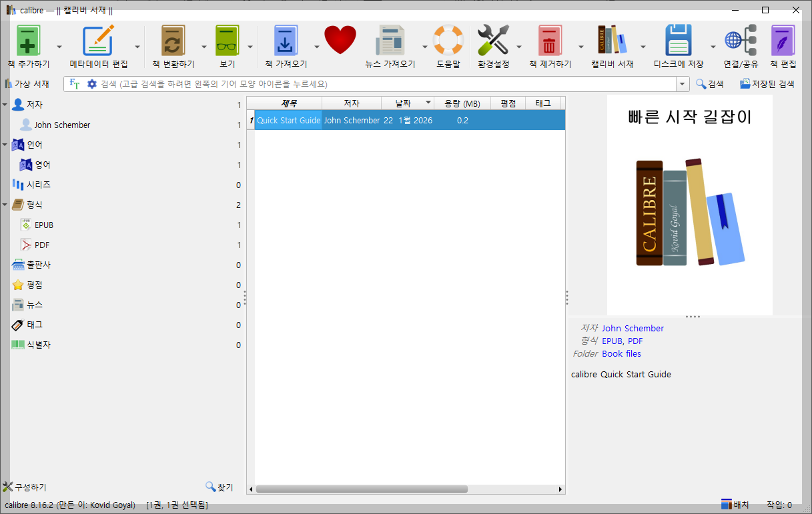Click the 검색 (Search) button

710,84
